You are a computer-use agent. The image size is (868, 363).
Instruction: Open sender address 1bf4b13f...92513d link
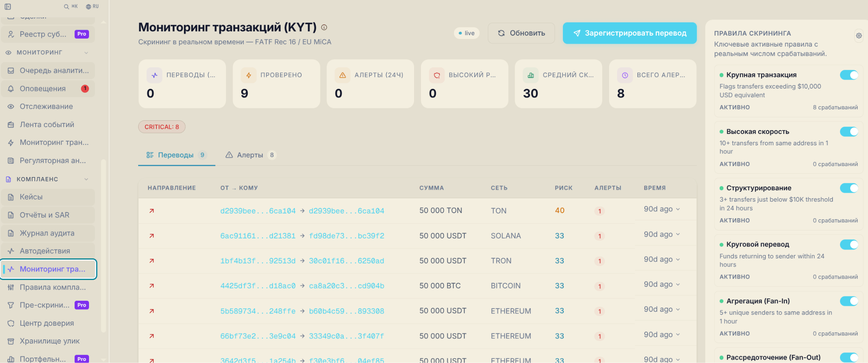click(x=258, y=261)
